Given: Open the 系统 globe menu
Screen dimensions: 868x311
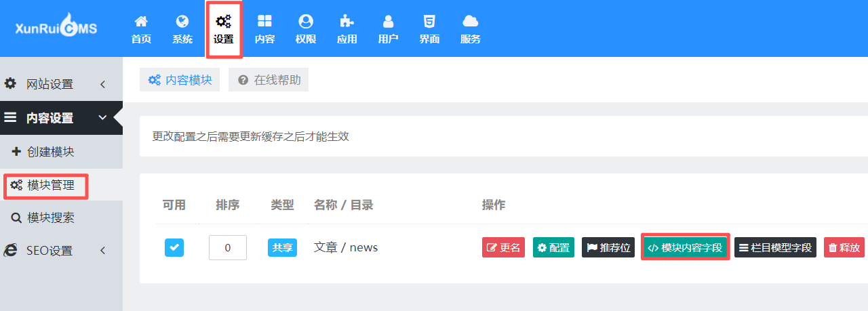Looking at the screenshot, I should pos(182,30).
